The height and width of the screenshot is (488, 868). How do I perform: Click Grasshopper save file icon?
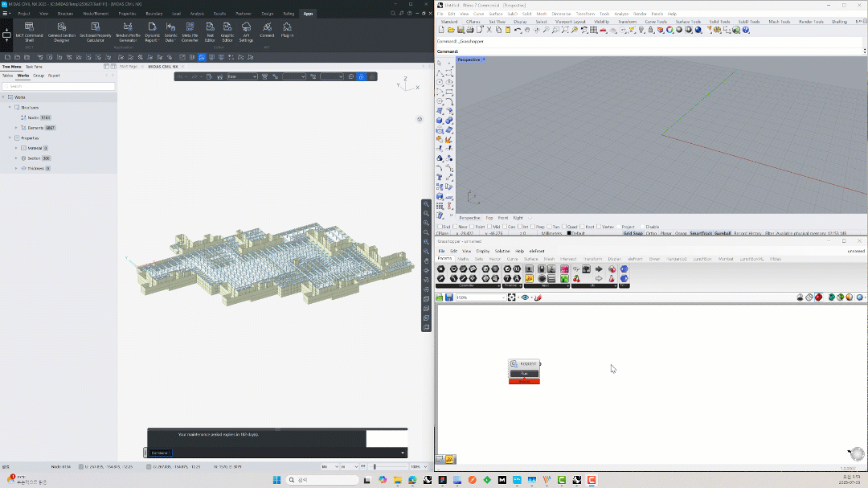449,297
